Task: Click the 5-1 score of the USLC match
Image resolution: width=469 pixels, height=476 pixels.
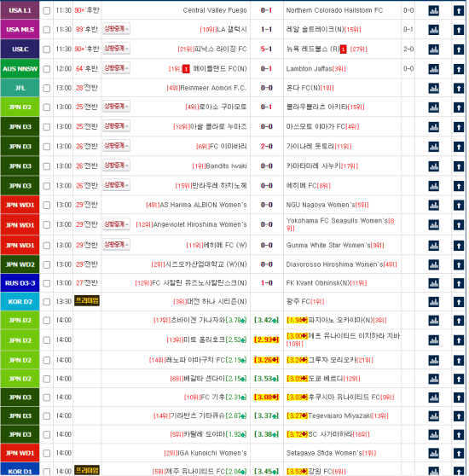Action: point(266,49)
